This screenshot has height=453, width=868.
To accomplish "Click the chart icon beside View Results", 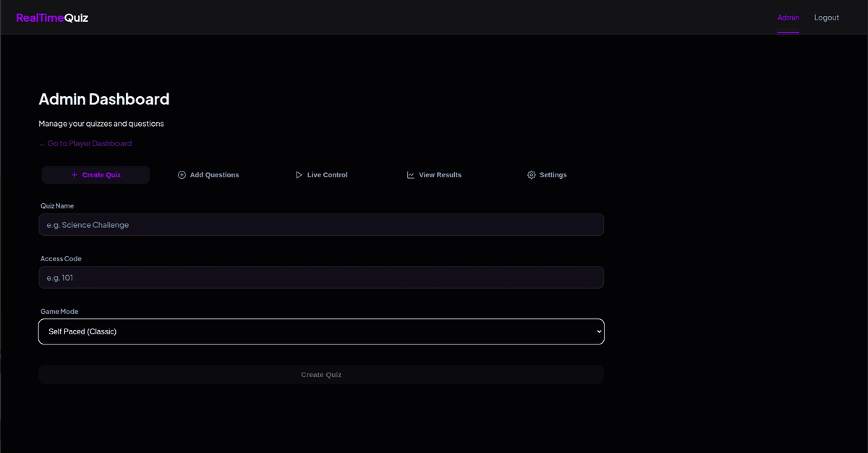I will pyautogui.click(x=410, y=174).
